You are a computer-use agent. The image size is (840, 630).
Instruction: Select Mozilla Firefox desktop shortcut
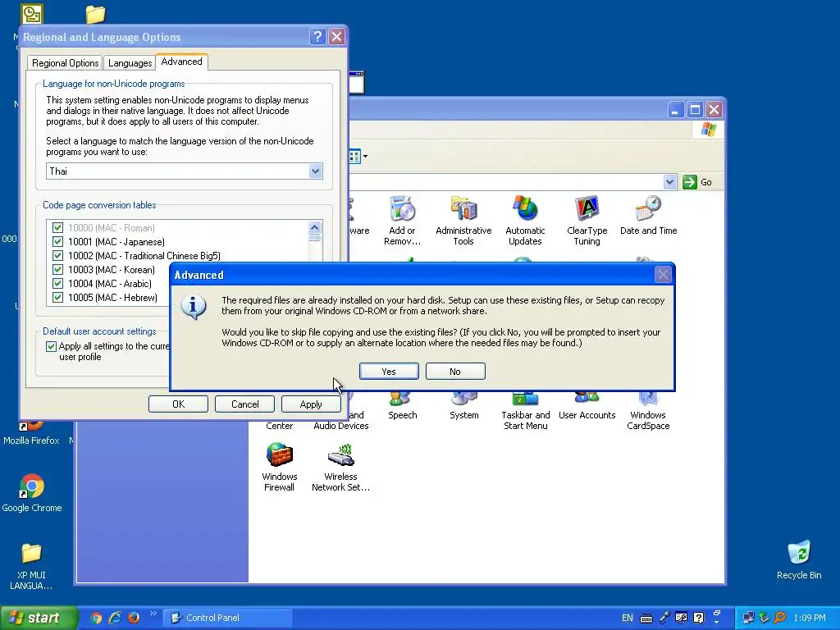tap(32, 434)
